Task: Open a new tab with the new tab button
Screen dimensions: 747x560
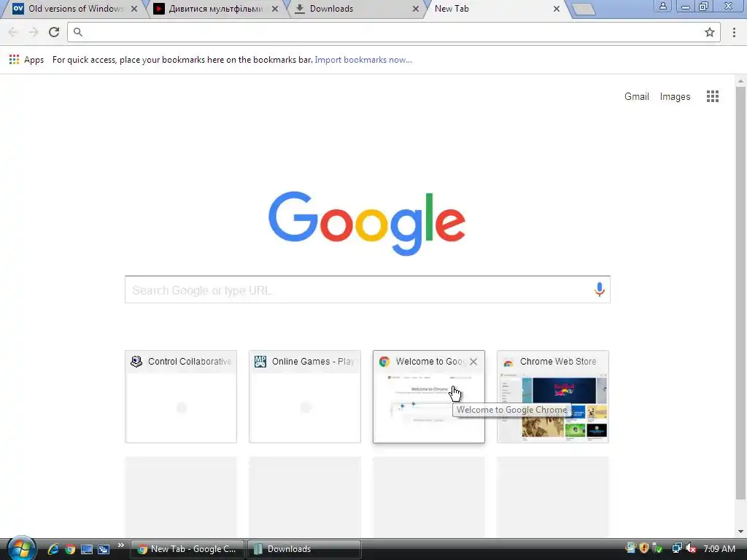Action: tap(583, 9)
